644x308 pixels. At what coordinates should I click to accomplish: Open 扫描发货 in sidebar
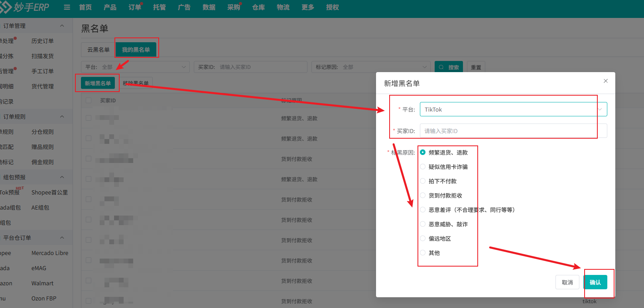(x=43, y=56)
